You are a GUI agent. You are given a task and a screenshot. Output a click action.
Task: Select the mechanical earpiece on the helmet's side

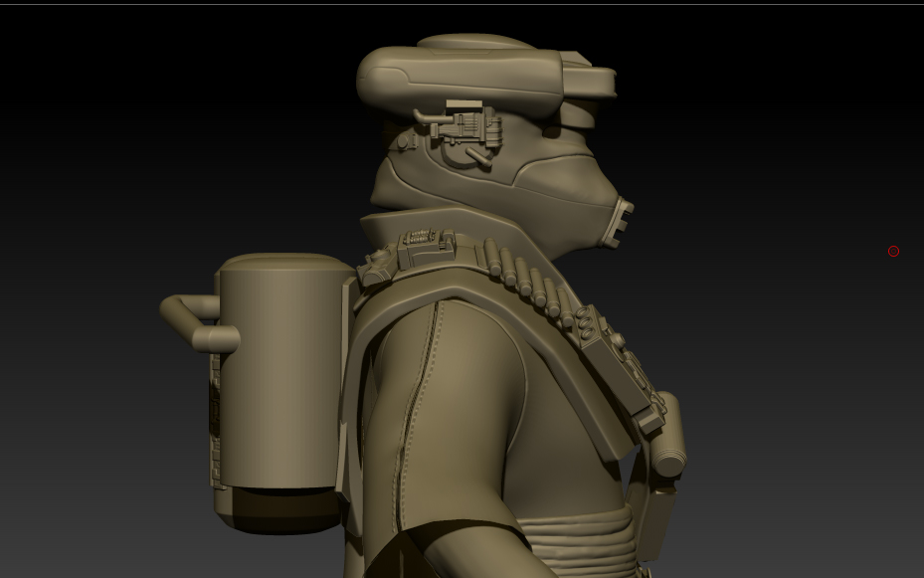459,134
